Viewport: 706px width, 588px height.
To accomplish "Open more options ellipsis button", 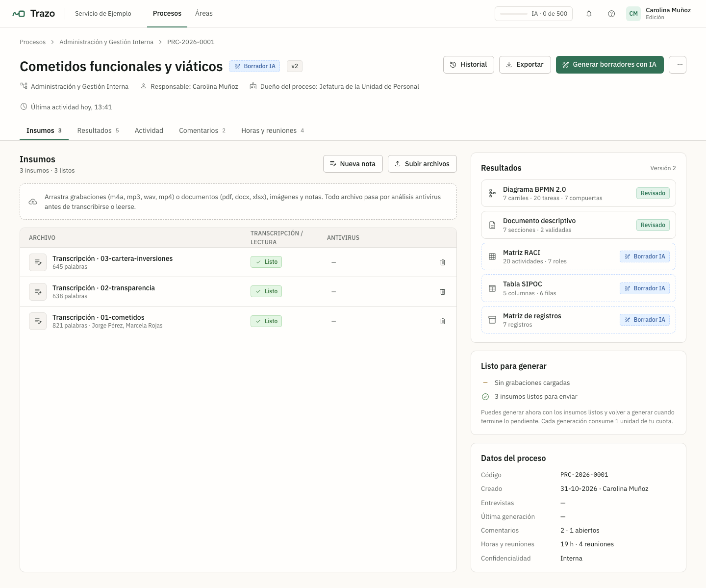I will pos(678,65).
